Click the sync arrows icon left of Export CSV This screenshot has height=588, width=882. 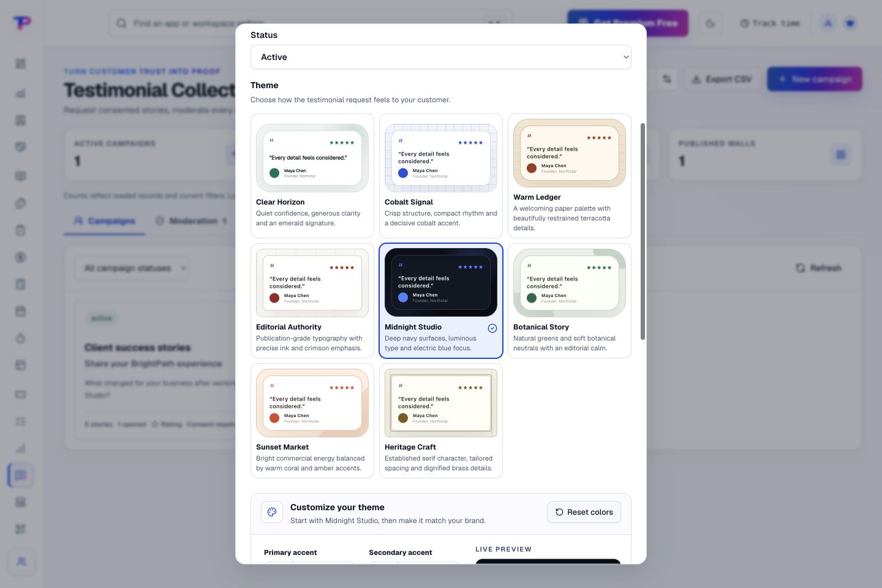point(667,79)
